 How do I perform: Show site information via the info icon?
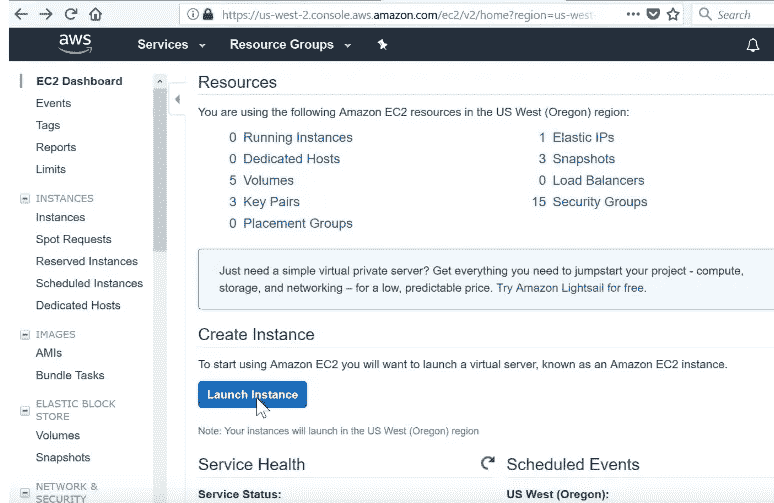193,14
